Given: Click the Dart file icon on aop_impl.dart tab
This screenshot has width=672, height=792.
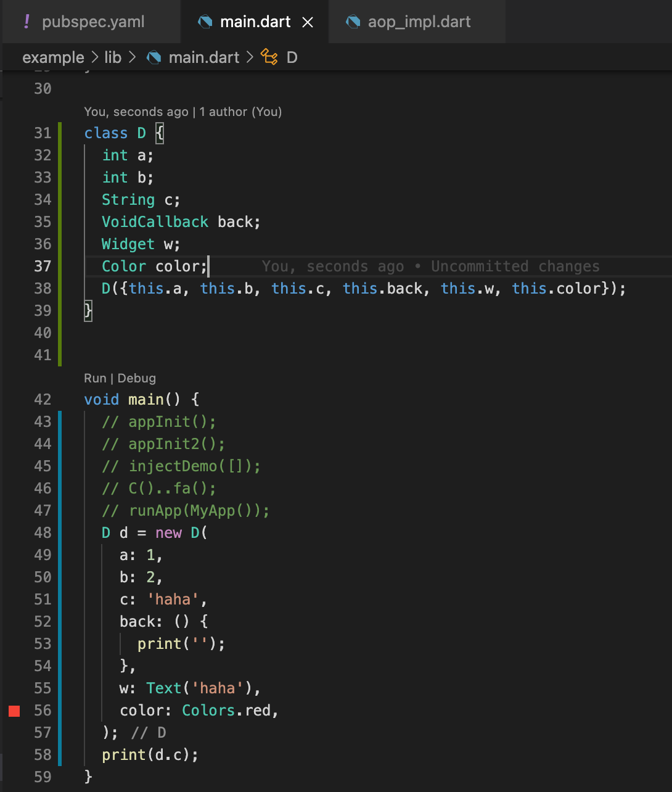Looking at the screenshot, I should [353, 22].
